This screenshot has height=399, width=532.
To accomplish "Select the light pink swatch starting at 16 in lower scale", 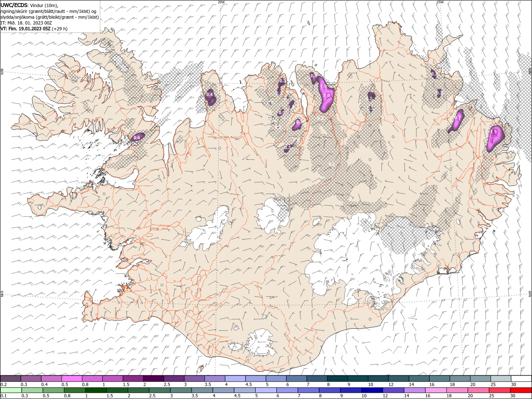I will click(x=436, y=390).
